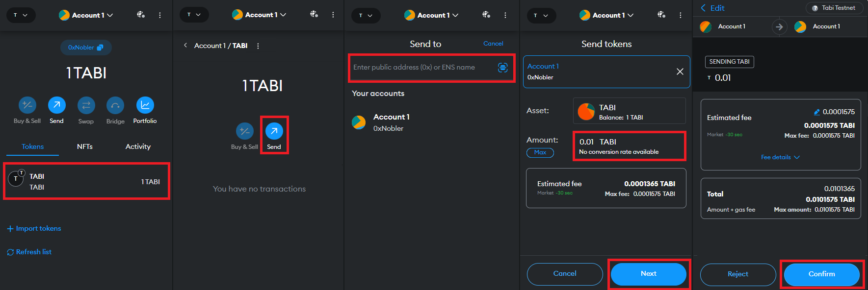Click the Max amount button
Viewport: 868px width, 290px height.
[540, 153]
